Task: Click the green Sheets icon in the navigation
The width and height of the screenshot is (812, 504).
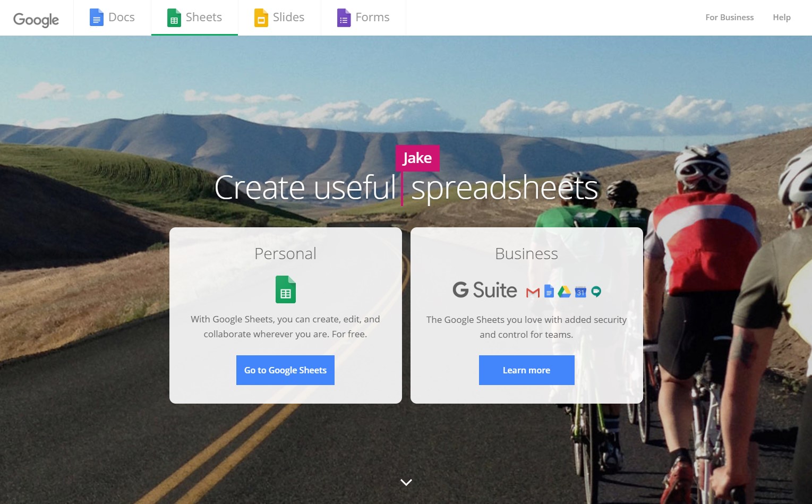Action: 174,18
